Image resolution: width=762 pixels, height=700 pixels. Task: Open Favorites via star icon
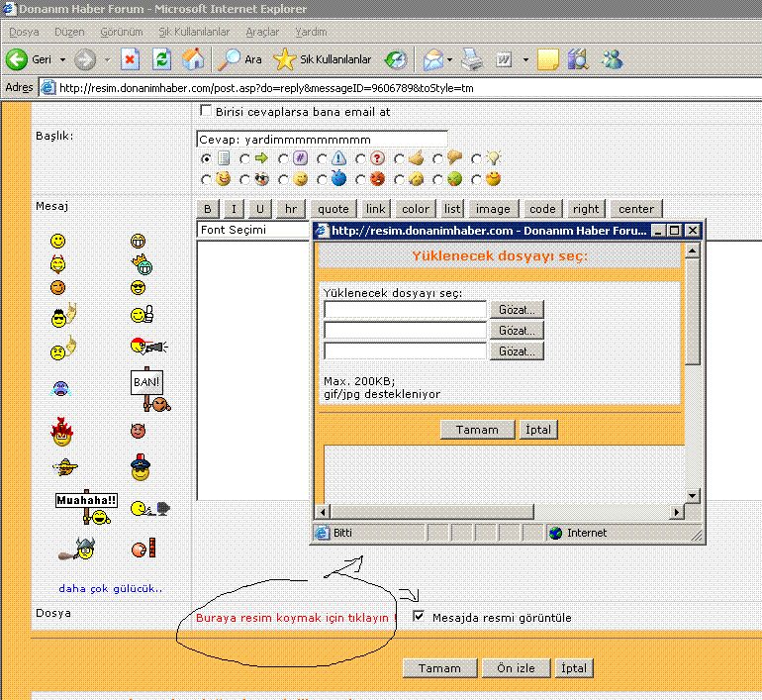point(284,59)
